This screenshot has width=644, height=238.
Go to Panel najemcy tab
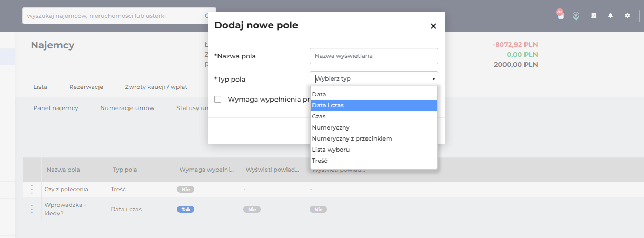(56, 108)
